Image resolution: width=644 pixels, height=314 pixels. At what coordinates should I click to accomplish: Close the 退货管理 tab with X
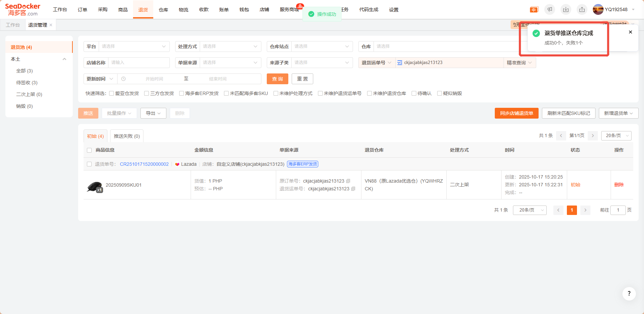[x=51, y=25]
